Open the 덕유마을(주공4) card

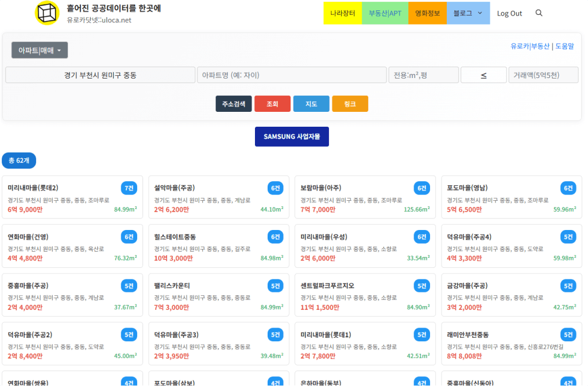pos(512,246)
